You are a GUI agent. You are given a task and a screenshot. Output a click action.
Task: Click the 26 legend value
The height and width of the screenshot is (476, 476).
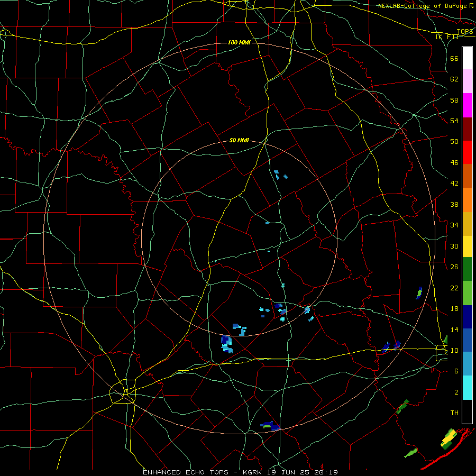(454, 267)
